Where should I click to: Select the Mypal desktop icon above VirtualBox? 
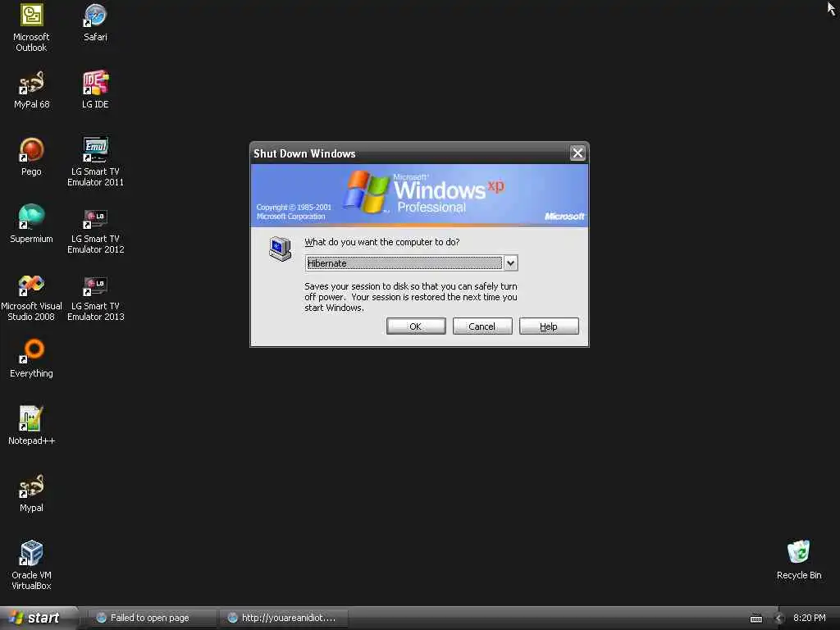[31, 493]
